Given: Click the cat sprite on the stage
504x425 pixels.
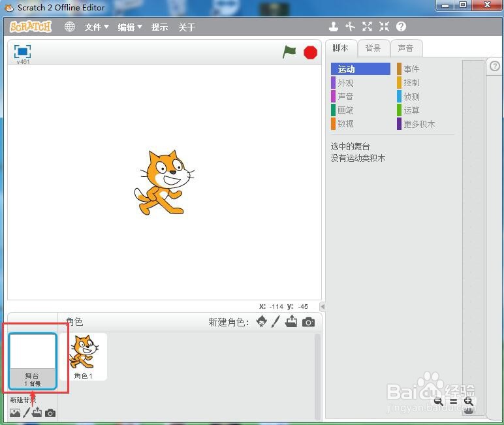Looking at the screenshot, I should point(164,182).
